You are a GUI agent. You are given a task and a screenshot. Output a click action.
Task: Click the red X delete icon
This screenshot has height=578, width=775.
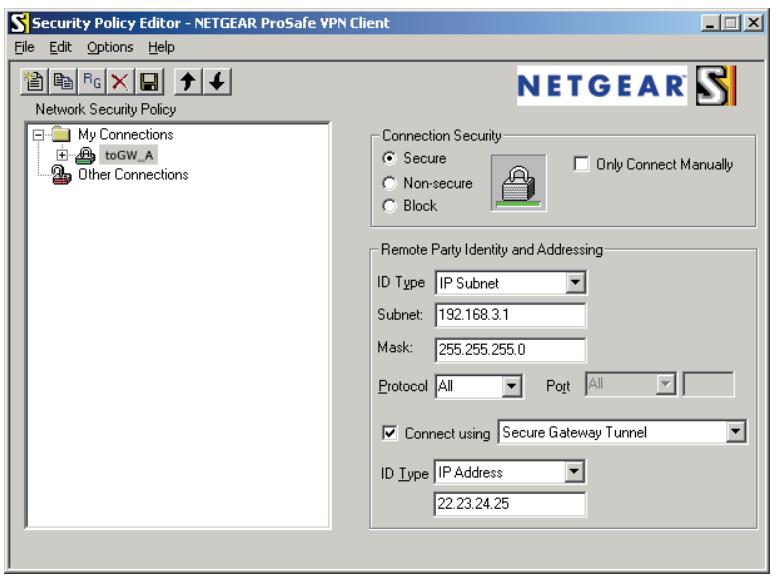click(x=120, y=82)
